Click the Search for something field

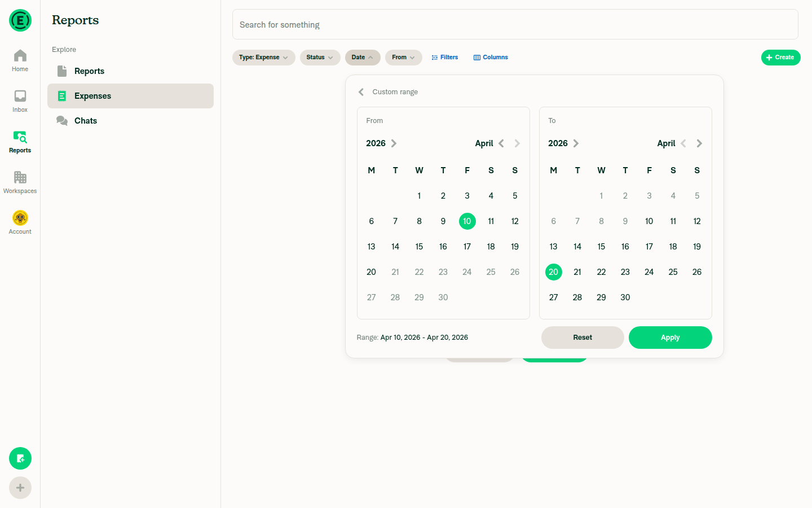(515, 25)
